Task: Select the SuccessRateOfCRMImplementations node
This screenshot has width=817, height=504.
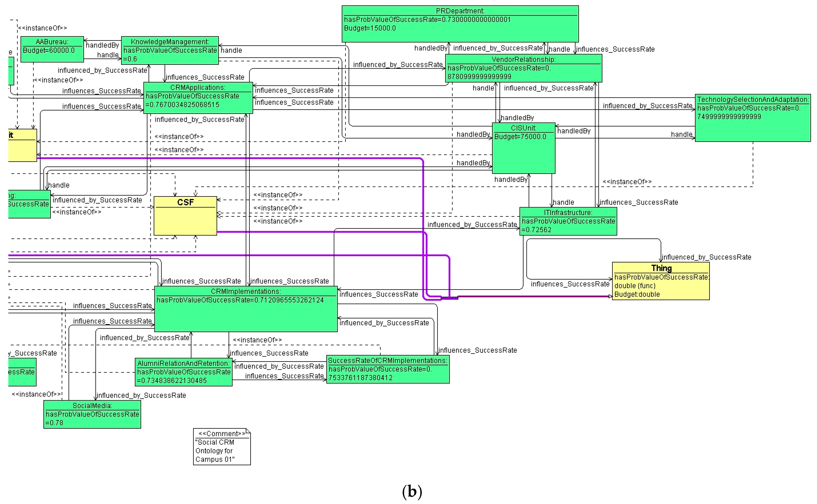Action: tap(388, 369)
